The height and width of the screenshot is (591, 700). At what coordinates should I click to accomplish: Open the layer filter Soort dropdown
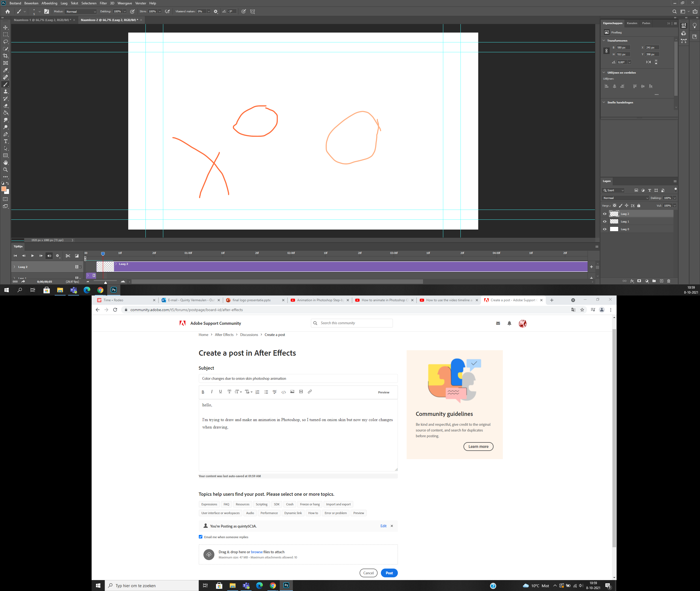(613, 190)
